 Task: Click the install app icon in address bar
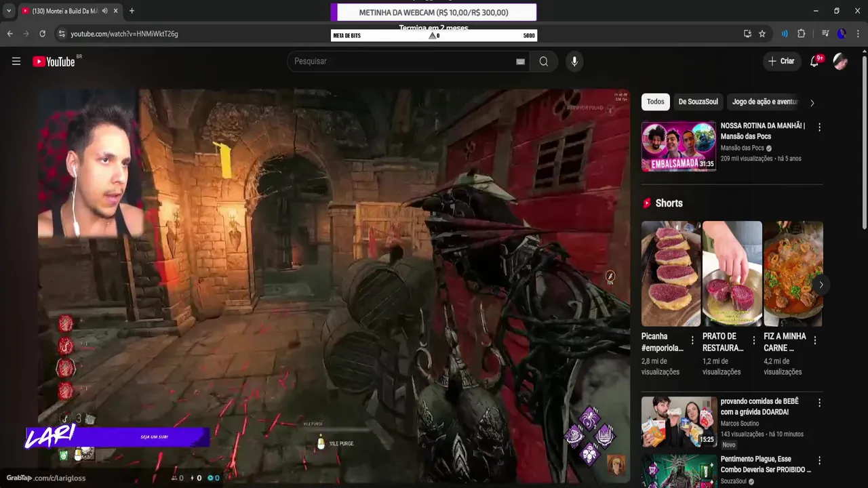pos(747,34)
